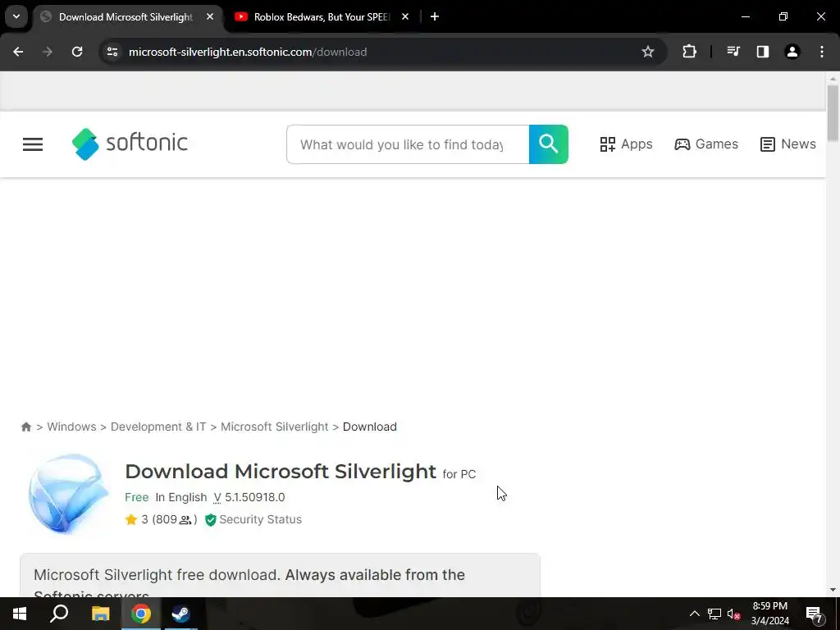The width and height of the screenshot is (840, 630).
Task: Open the notification center icon
Action: 815,614
